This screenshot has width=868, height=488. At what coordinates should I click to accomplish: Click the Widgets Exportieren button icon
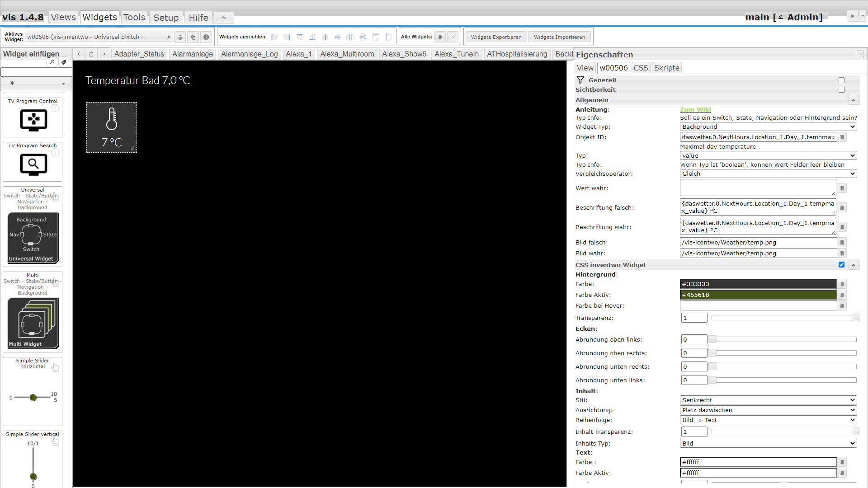(x=496, y=37)
